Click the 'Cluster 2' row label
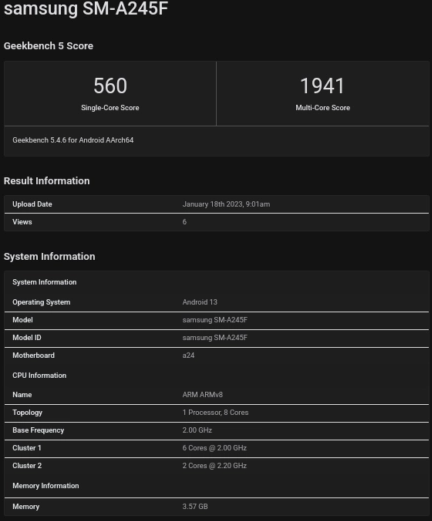 [x=27, y=465]
